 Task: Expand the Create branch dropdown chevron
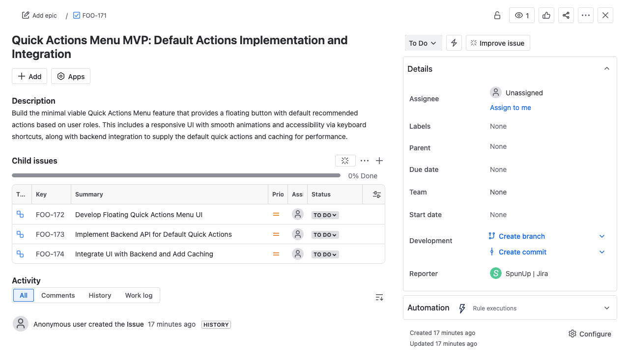point(602,236)
